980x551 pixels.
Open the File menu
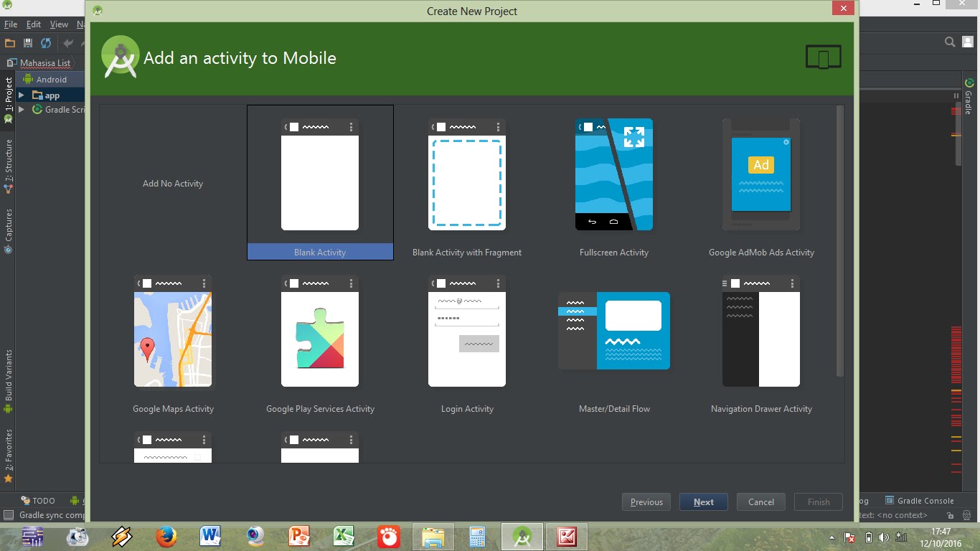(11, 24)
